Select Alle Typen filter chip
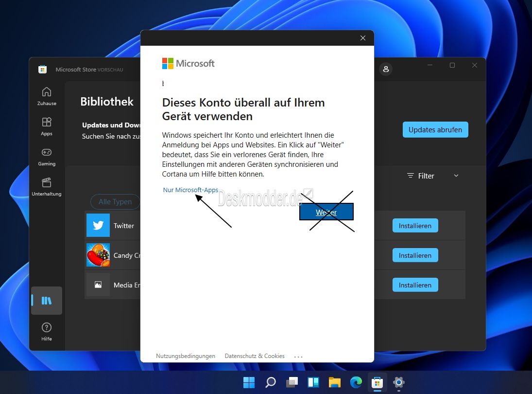 pyautogui.click(x=115, y=202)
